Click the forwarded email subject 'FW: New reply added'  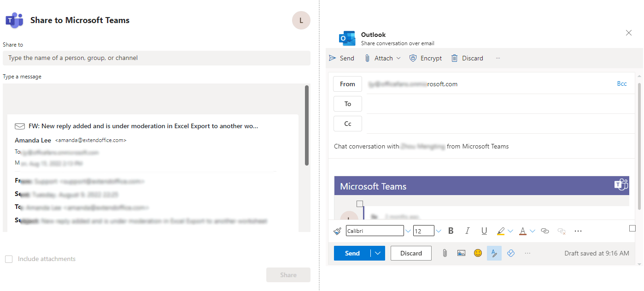click(x=143, y=126)
